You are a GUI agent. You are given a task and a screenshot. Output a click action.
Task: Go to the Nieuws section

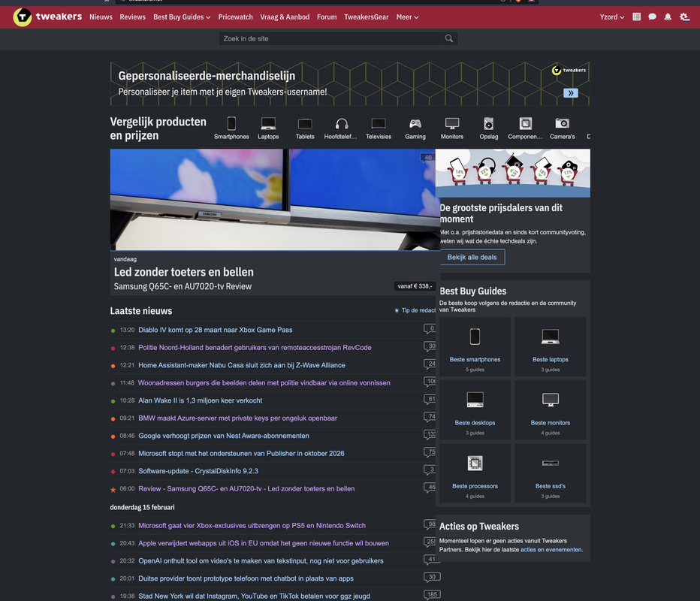click(x=101, y=17)
